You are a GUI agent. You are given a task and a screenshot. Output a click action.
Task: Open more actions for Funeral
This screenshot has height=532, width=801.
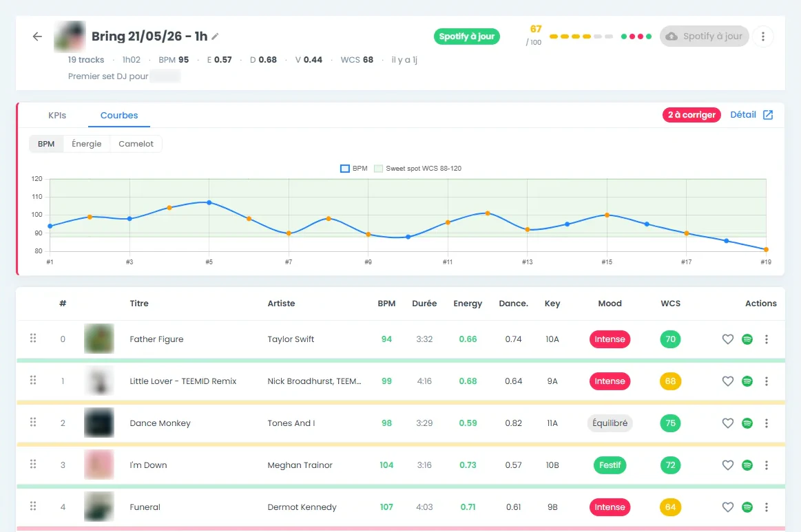coord(767,507)
